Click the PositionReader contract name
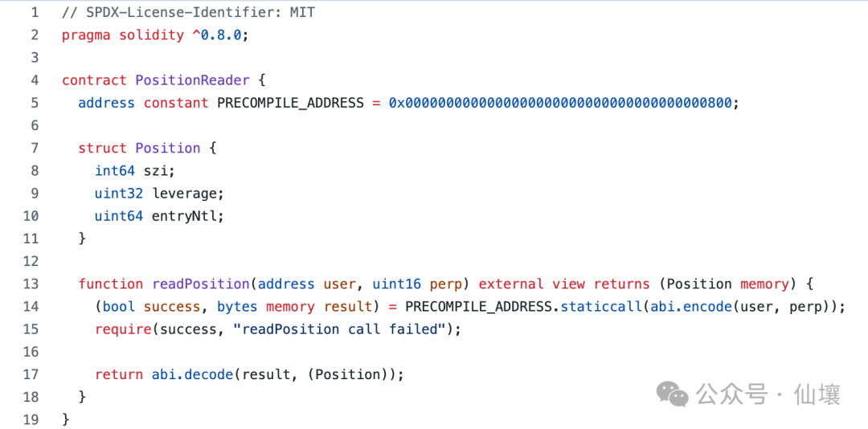This screenshot has height=429, width=868. coord(192,80)
